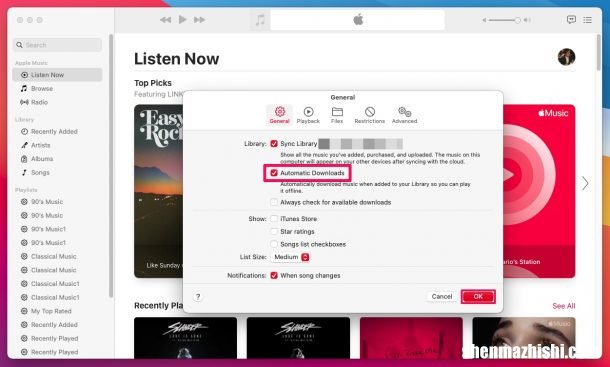Click Cancel in the preferences dialog
610x367 pixels.
click(442, 297)
